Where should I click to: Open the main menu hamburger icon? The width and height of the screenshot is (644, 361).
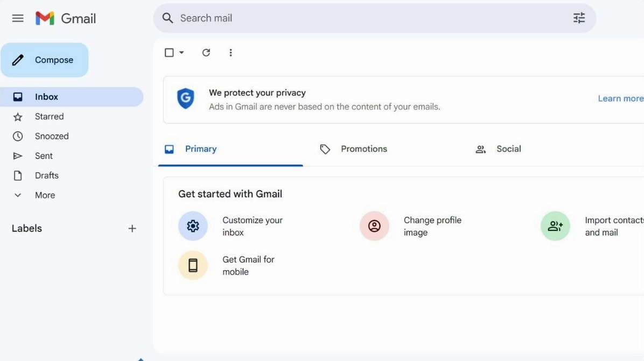(17, 18)
